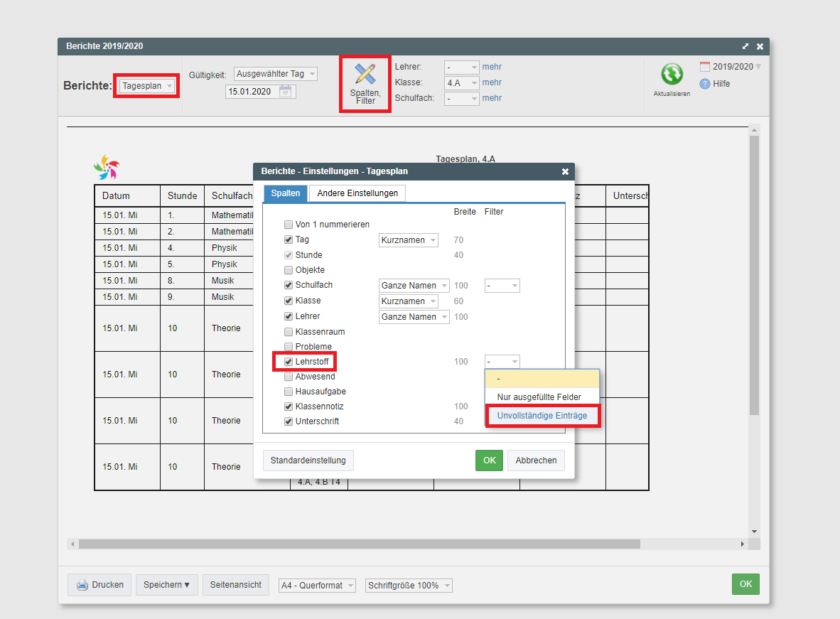Viewport: 840px width, 619px height.
Task: Close the Berichte 2019/2020 window
Action: 760,47
